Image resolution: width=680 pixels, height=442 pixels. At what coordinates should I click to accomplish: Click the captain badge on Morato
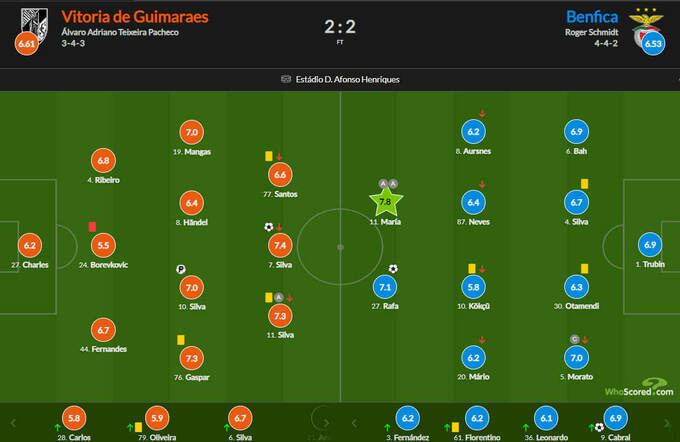pyautogui.click(x=574, y=339)
